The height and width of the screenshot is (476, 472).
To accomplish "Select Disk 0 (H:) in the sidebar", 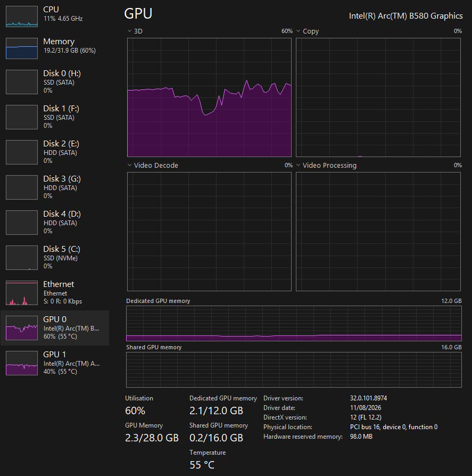I will (x=55, y=82).
